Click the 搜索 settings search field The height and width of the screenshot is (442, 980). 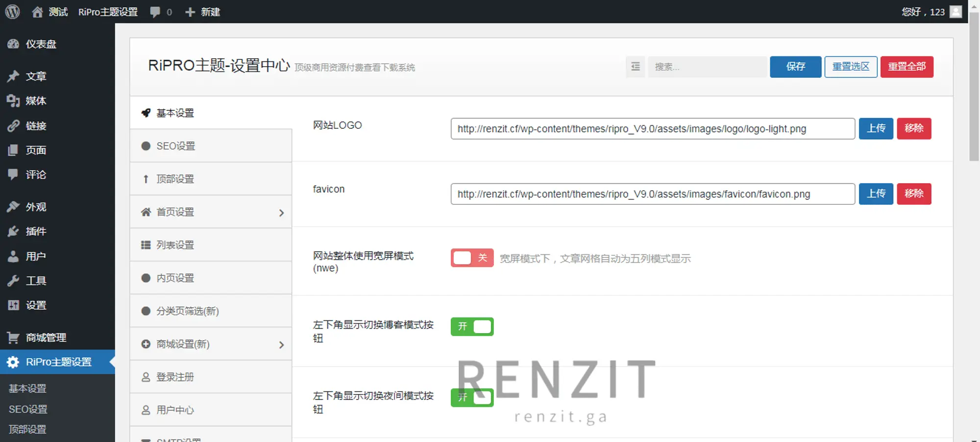coord(707,67)
